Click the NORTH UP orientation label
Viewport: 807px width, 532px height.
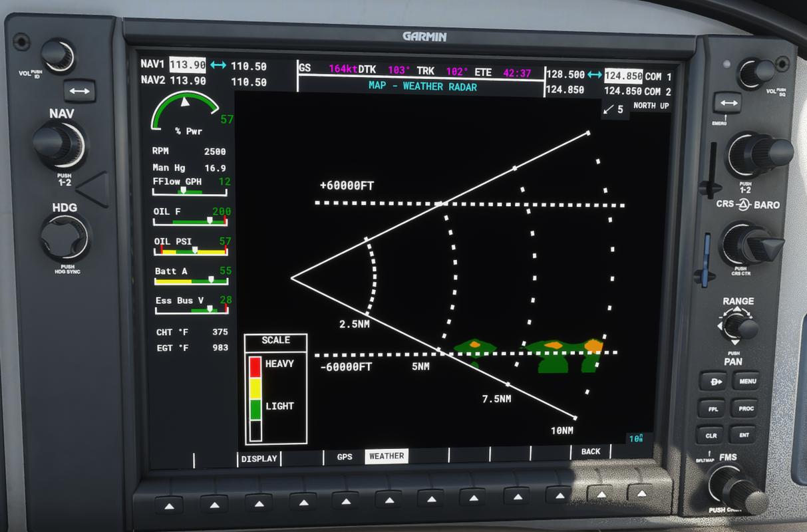tap(651, 106)
